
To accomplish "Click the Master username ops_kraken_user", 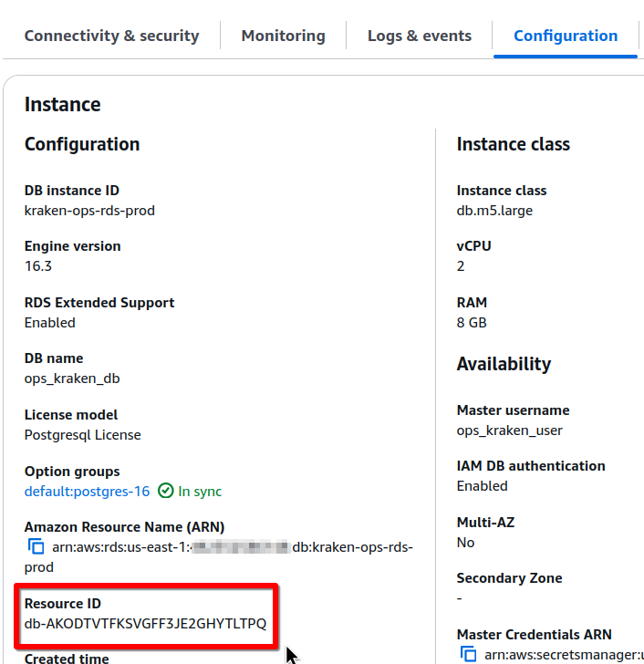I will click(x=509, y=431).
